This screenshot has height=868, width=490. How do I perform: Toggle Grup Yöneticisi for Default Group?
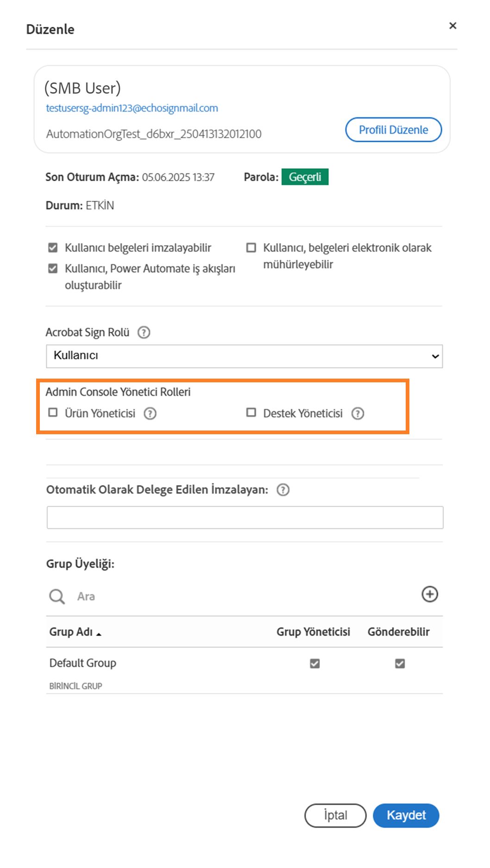315,664
